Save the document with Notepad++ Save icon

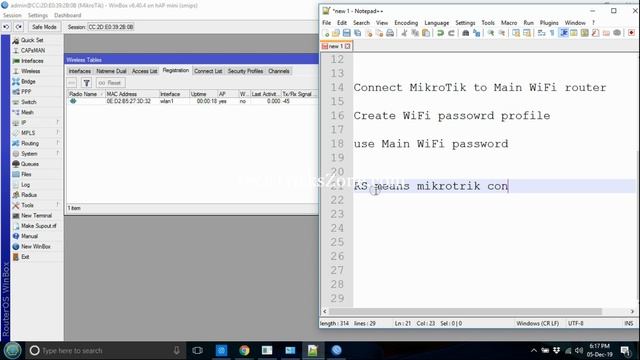[347, 33]
